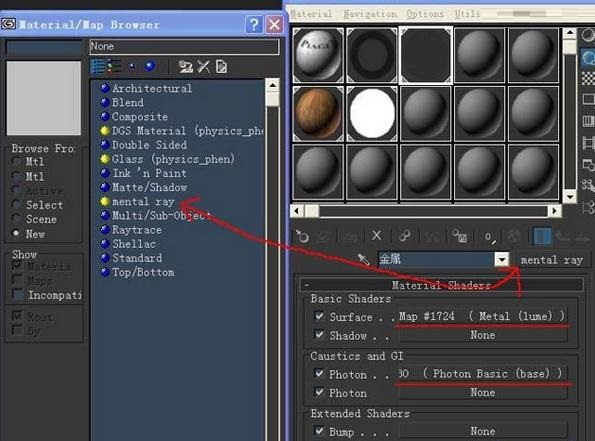Click Map #1724 (Metal (lume)) surface button
The width and height of the screenshot is (595, 441).
coord(482,316)
